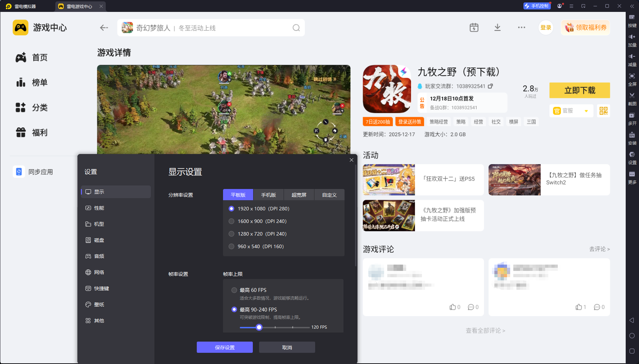Click the 登录 login button
This screenshot has width=639, height=364.
(x=546, y=28)
